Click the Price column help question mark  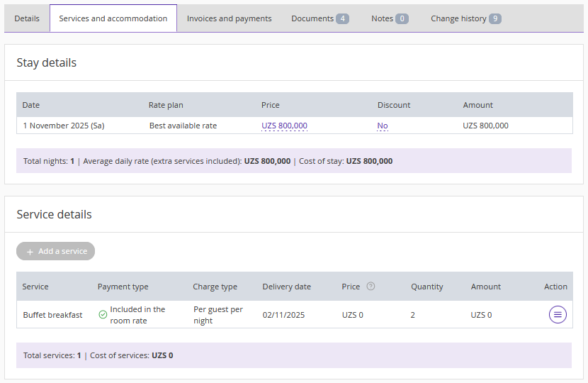371,287
